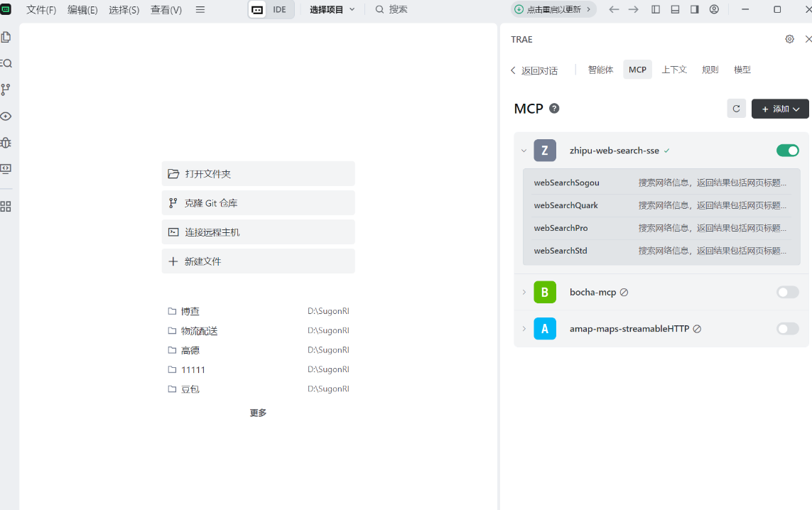Screen dimensions: 812x510
Task: Open the Explorer files icon in sidebar
Action: point(6,37)
